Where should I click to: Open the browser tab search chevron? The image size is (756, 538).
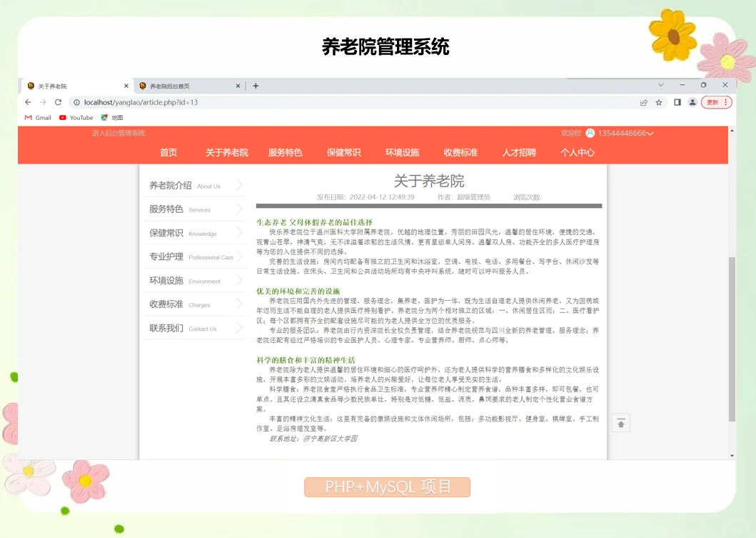click(661, 85)
